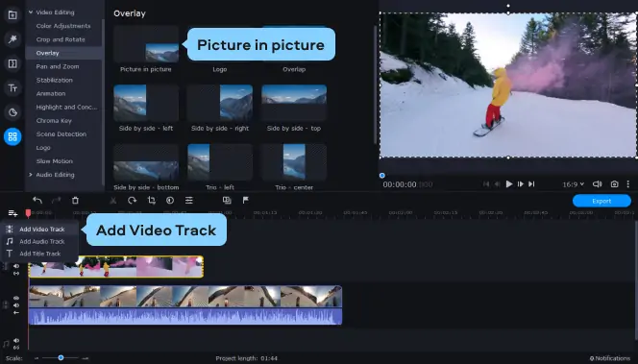
Task: Delete the selected clip with trash icon
Action: click(75, 200)
